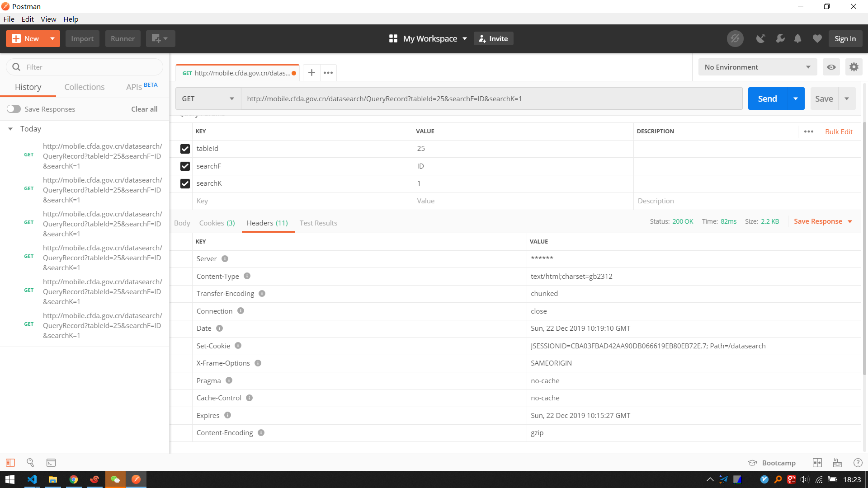This screenshot has width=868, height=488.
Task: Open the View menu
Action: [x=48, y=19]
